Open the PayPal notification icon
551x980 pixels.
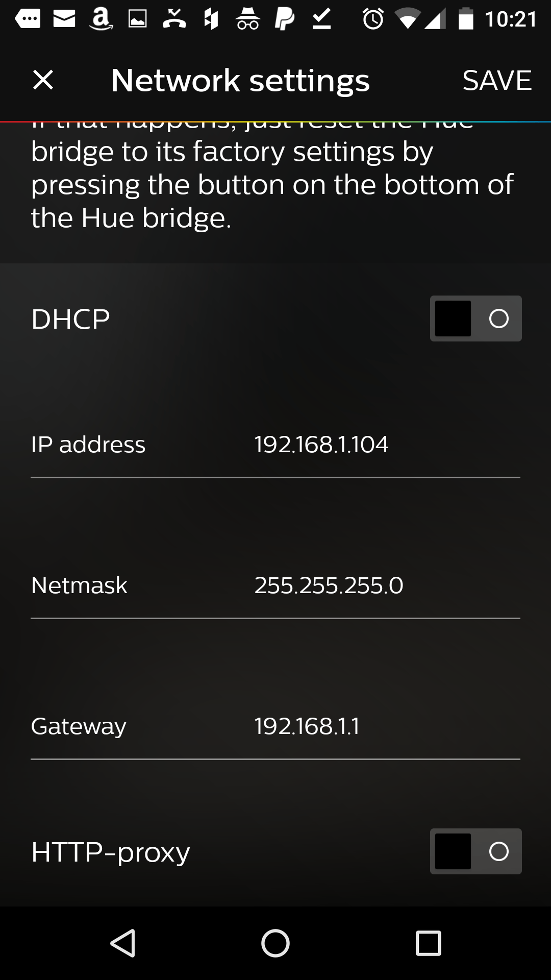284,19
